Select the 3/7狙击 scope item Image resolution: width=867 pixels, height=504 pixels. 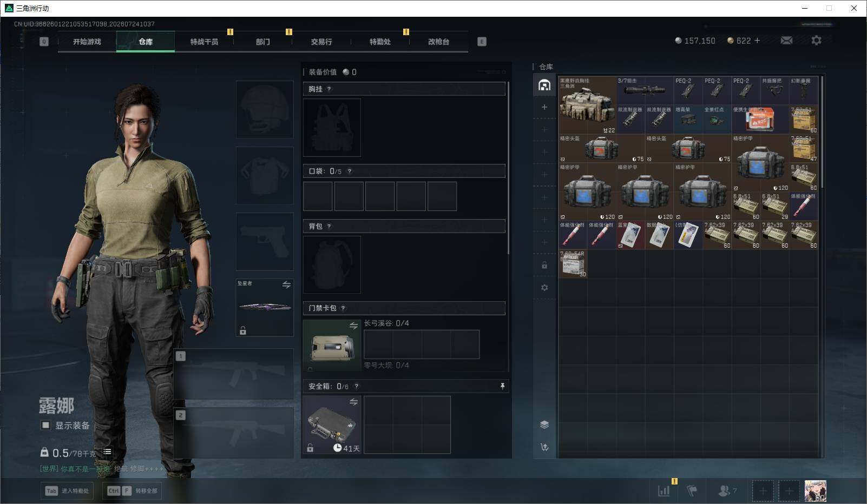645,91
